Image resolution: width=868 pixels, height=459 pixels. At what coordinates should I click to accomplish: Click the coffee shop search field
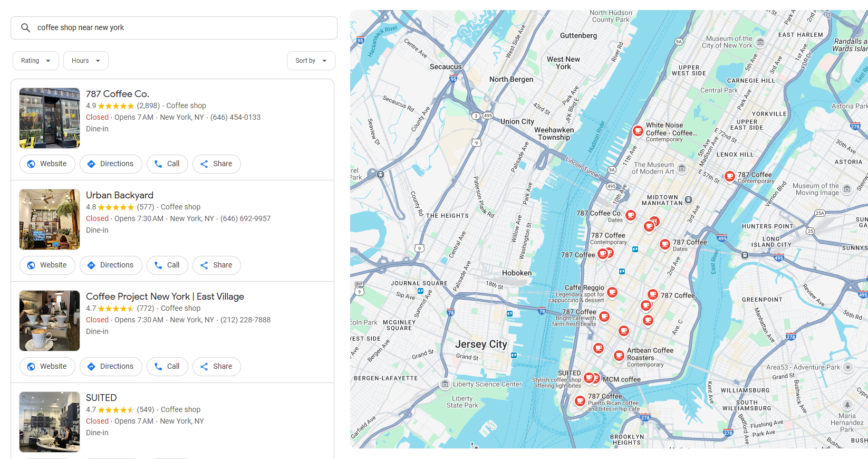point(179,27)
